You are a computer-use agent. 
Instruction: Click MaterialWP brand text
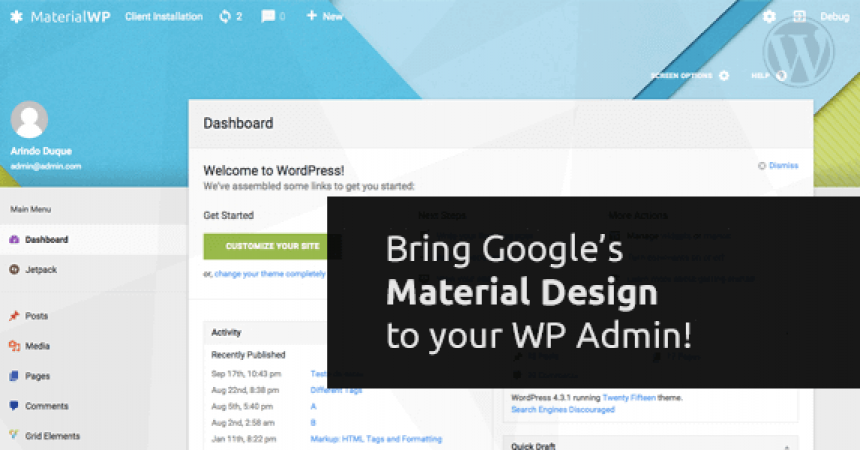[x=70, y=16]
